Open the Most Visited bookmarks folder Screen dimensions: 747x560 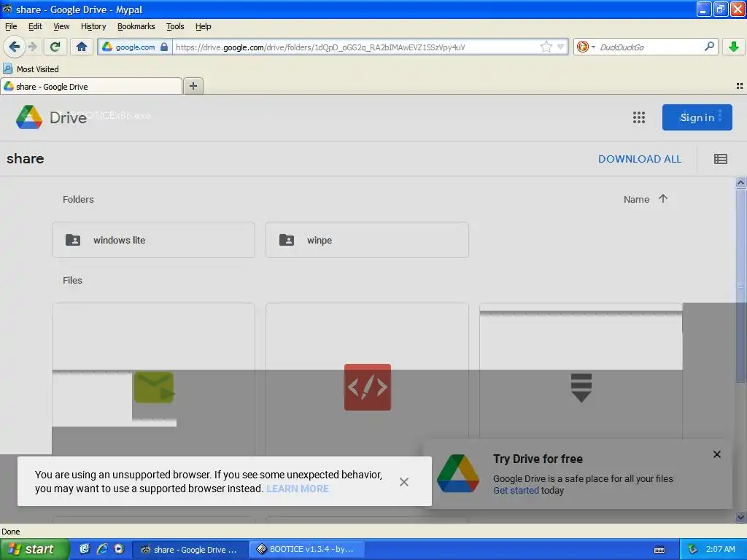tap(31, 69)
